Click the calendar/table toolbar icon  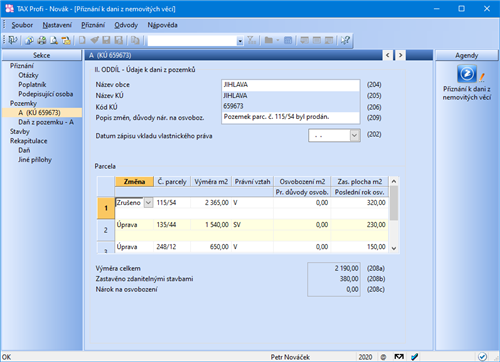(x=288, y=40)
